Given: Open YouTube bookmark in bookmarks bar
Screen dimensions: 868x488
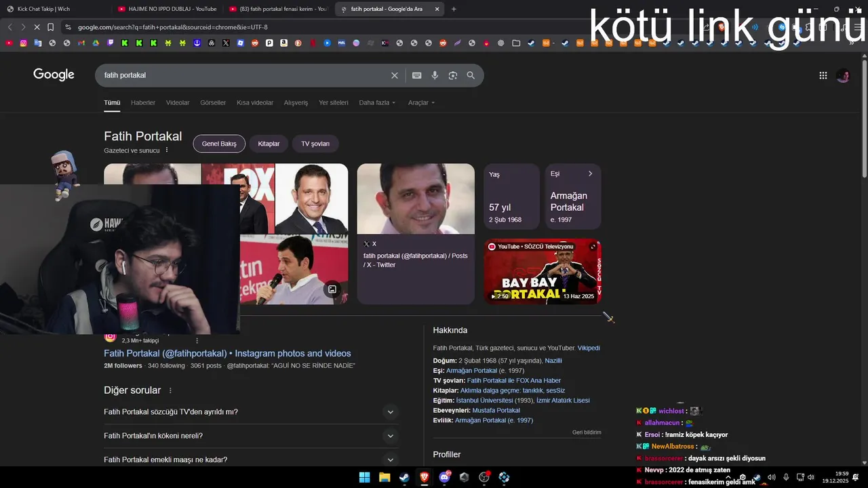Looking at the screenshot, I should click(x=9, y=43).
